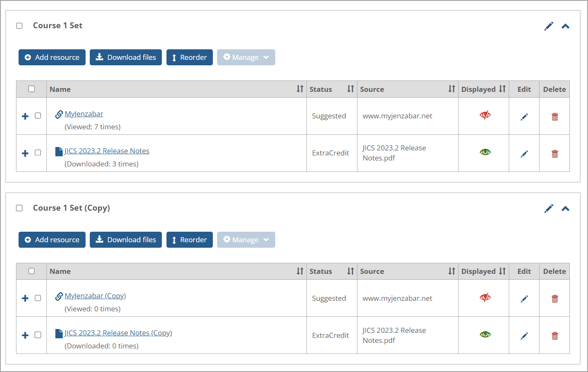Image resolution: width=588 pixels, height=372 pixels.
Task: Open the JICS 2023.2 Release Notes link
Action: 107,151
